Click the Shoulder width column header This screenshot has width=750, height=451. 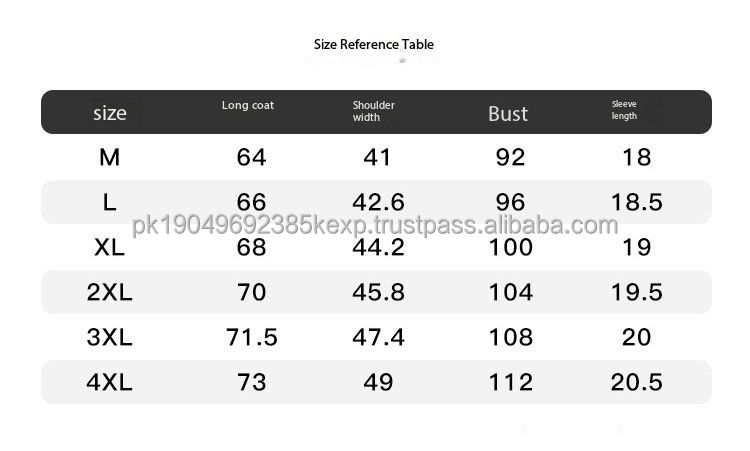[x=374, y=111]
